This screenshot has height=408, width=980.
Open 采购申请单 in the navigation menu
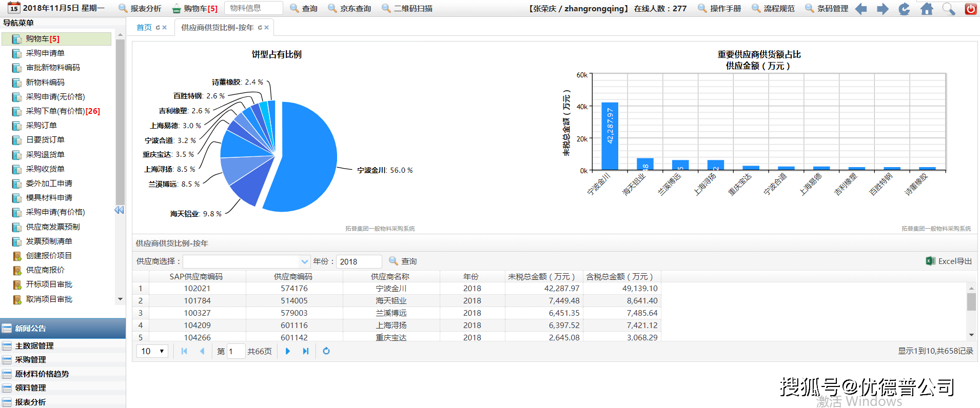(45, 53)
